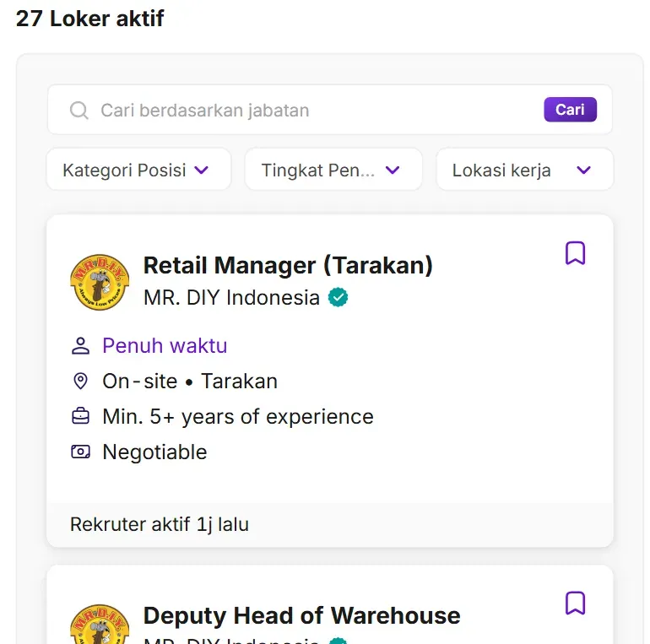The width and height of the screenshot is (650, 644).
Task: Click the location pin icon beside On-site
Action: [x=80, y=382]
